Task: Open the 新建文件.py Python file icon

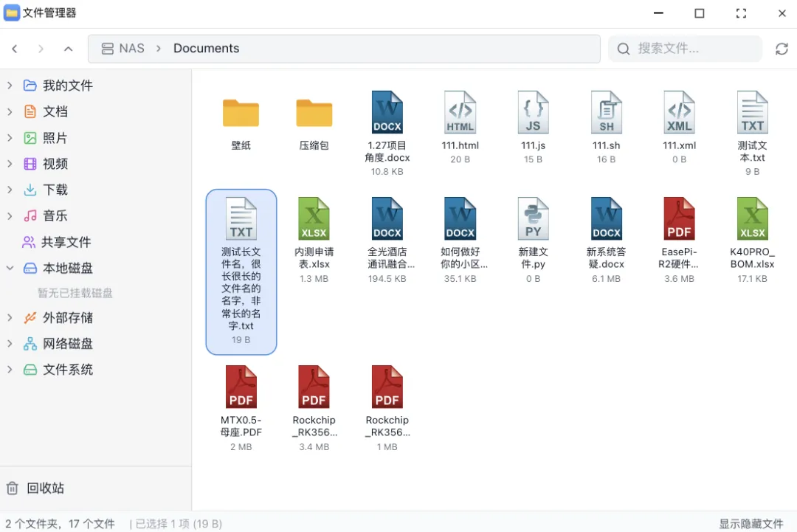Action: 533,219
